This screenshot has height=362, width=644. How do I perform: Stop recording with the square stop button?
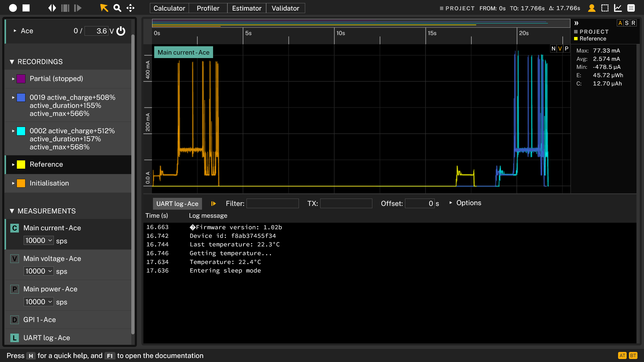26,8
